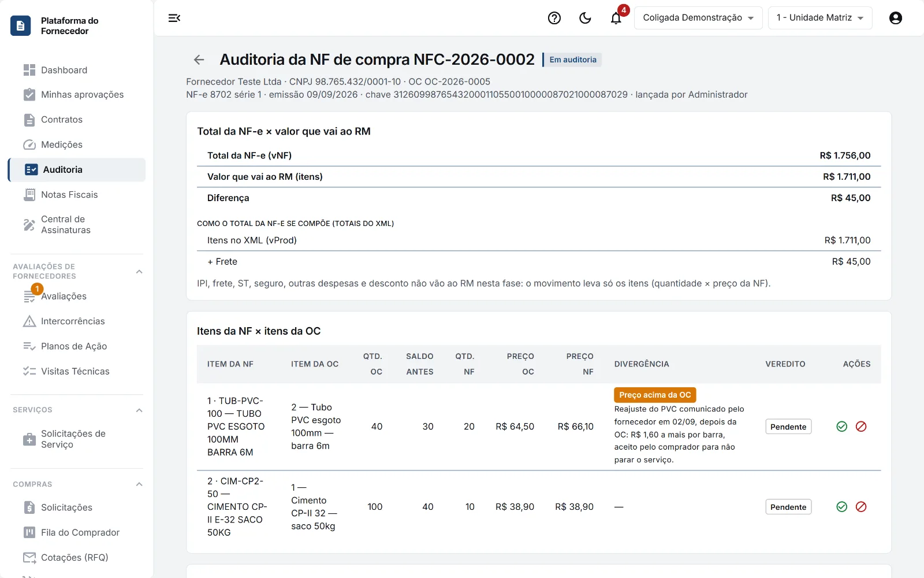Open Minhas aprovações menu item
The width and height of the screenshot is (924, 578).
(x=77, y=95)
